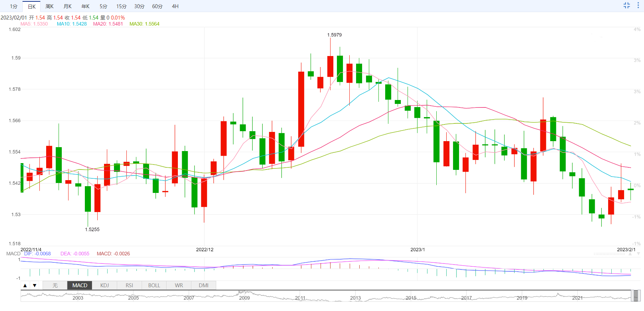Click the MA30: 1.5564 legend label
644x311 pixels.
[144, 24]
